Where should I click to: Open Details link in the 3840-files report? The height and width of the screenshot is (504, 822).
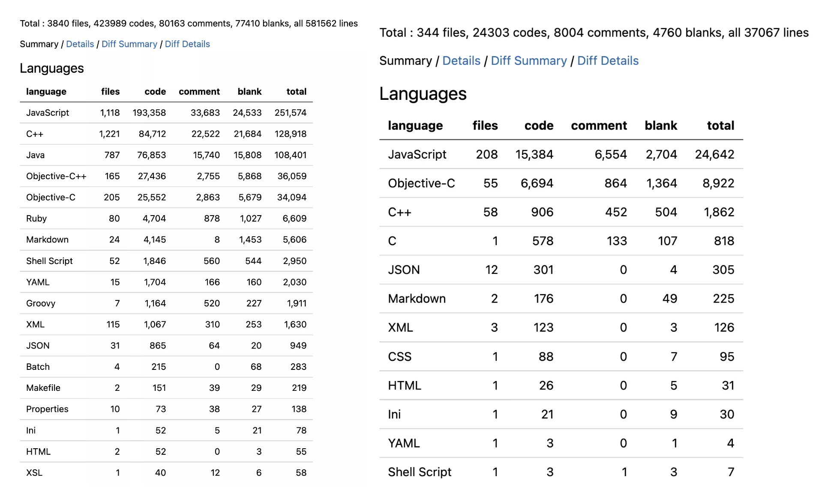point(80,44)
